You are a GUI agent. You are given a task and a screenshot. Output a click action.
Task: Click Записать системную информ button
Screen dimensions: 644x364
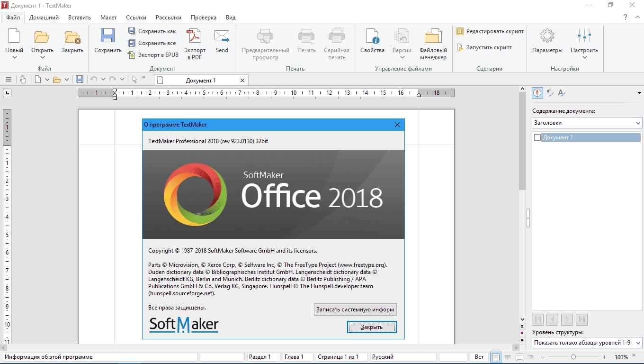[x=355, y=309]
